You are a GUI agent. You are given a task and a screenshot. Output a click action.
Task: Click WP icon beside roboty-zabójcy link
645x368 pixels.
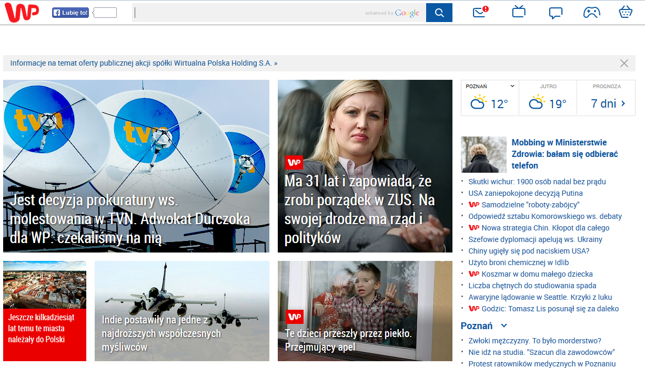(474, 204)
